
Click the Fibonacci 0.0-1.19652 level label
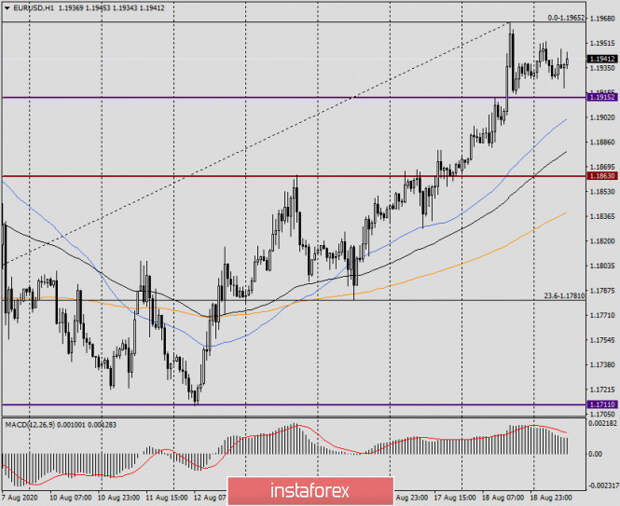566,18
